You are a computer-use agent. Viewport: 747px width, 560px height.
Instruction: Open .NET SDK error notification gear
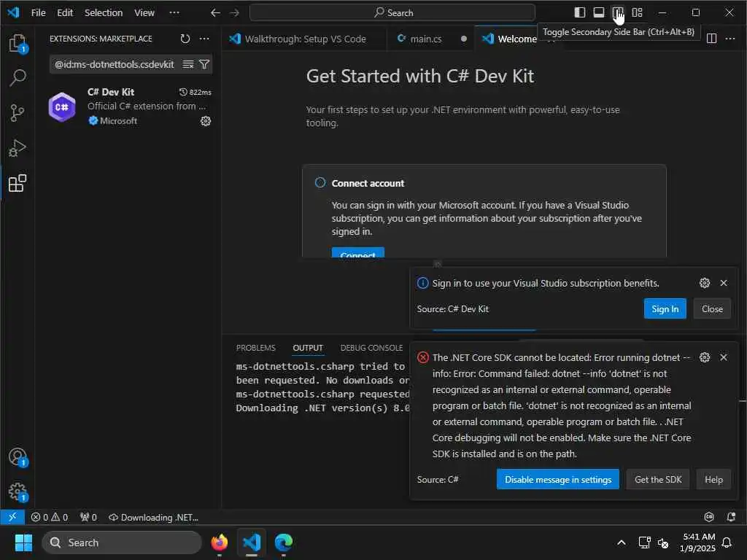click(x=705, y=357)
